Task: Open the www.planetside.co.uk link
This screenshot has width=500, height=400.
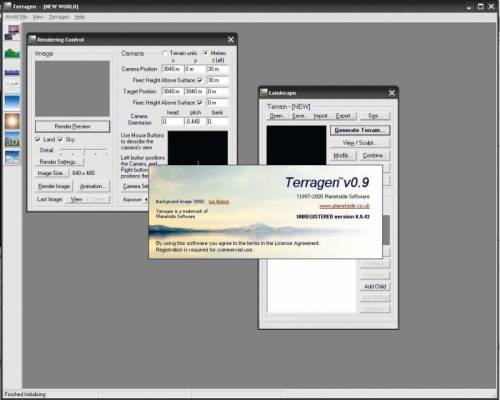Action: pos(344,206)
